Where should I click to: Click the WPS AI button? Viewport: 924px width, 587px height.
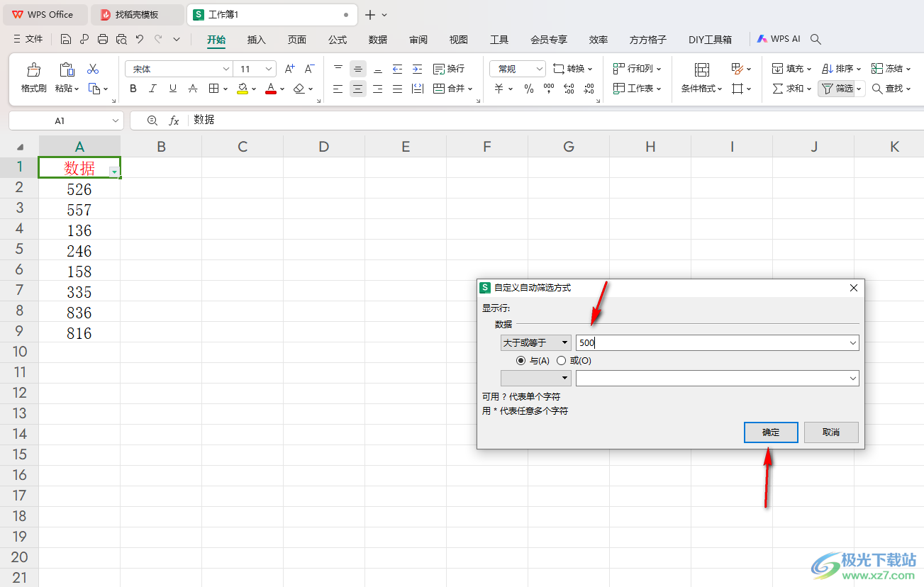point(779,40)
